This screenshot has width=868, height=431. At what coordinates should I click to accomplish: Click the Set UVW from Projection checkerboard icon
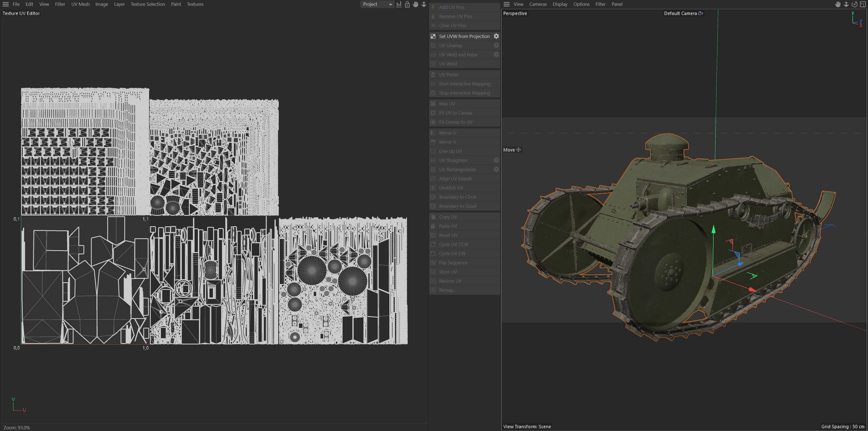point(433,36)
